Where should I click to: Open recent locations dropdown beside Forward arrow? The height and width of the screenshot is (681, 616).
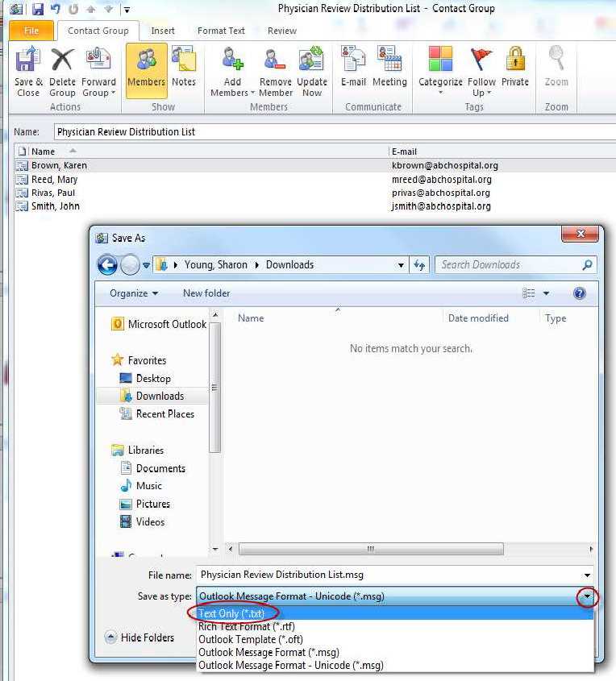tap(147, 265)
